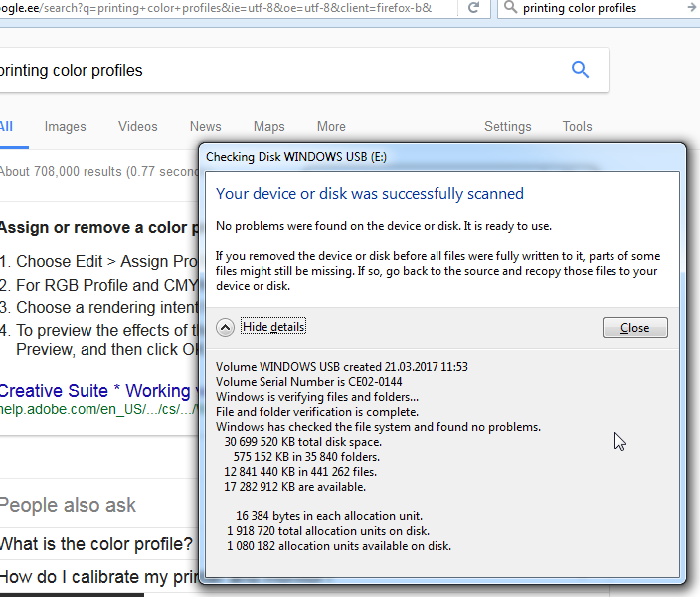Click the browser reload page icon
Viewport: 700px width, 597px height.
coord(474,8)
